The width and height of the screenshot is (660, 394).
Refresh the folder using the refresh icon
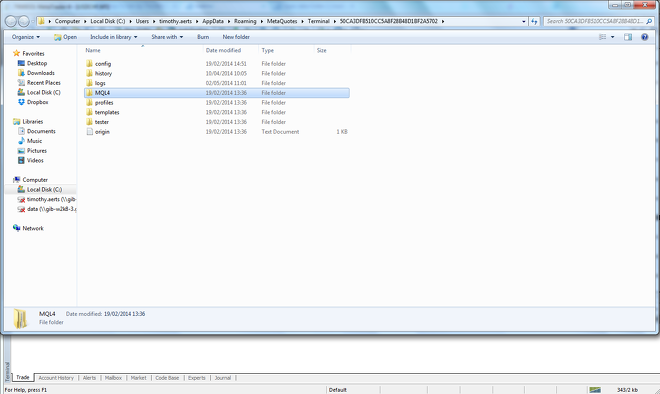[534, 21]
